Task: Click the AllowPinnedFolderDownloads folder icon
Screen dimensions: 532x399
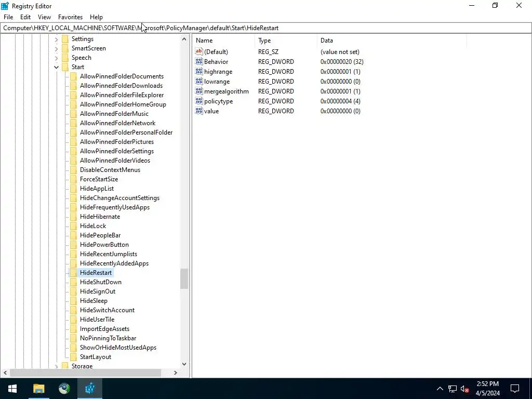Action: click(x=73, y=86)
